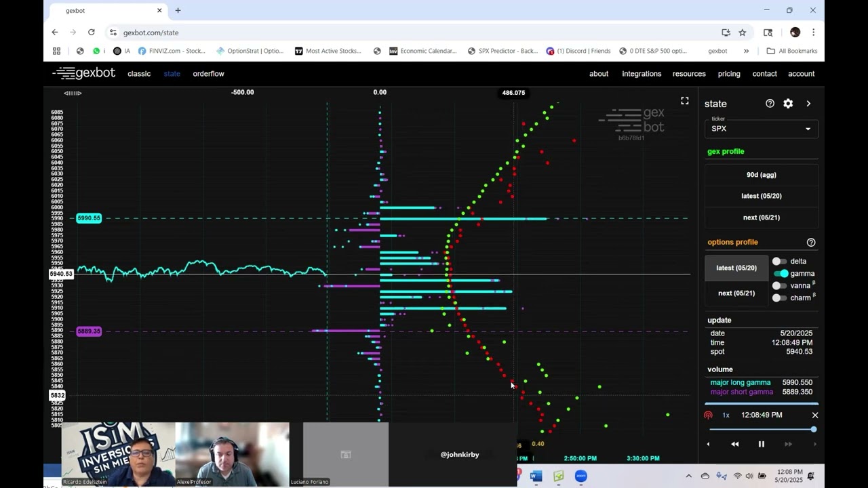The height and width of the screenshot is (488, 868).
Task: Open the orderflow view
Action: (208, 74)
